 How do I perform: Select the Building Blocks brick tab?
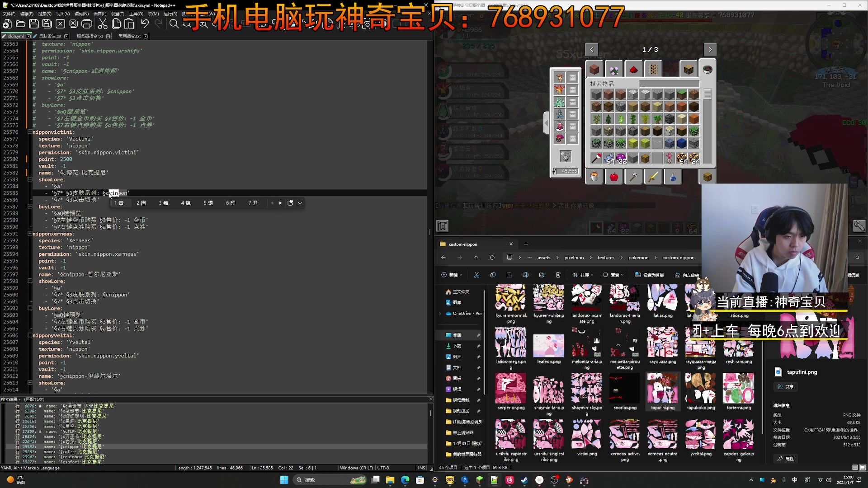[x=594, y=69]
